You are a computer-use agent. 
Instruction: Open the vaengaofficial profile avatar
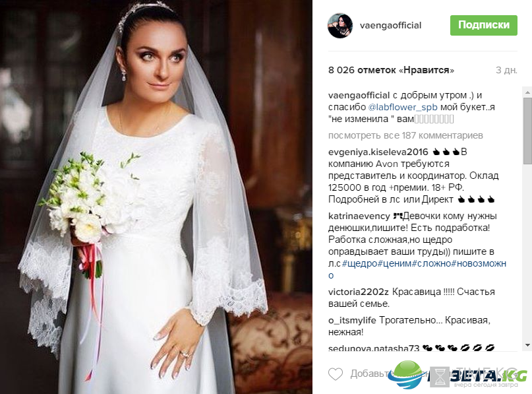click(340, 26)
